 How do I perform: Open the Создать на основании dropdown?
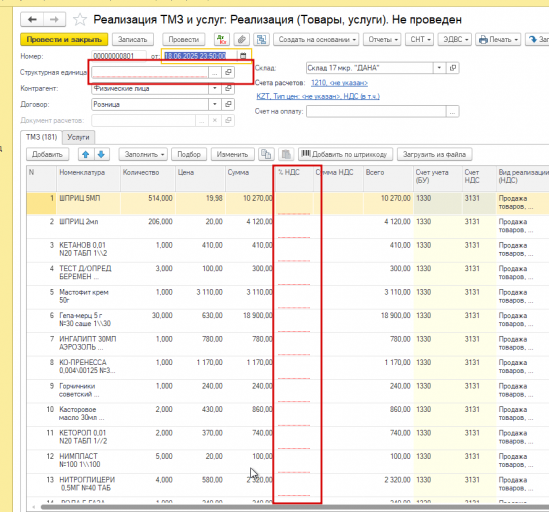click(317, 40)
